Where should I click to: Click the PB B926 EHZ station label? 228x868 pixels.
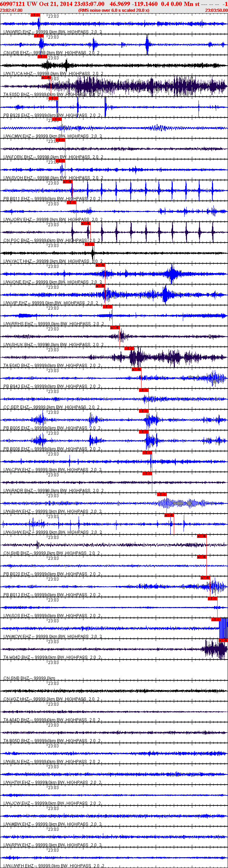pyautogui.click(x=52, y=115)
